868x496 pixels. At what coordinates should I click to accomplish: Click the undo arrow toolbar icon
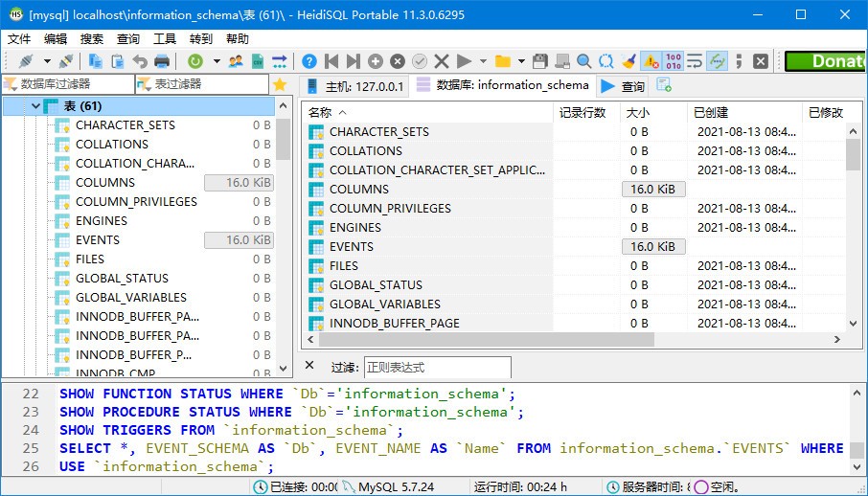[140, 61]
